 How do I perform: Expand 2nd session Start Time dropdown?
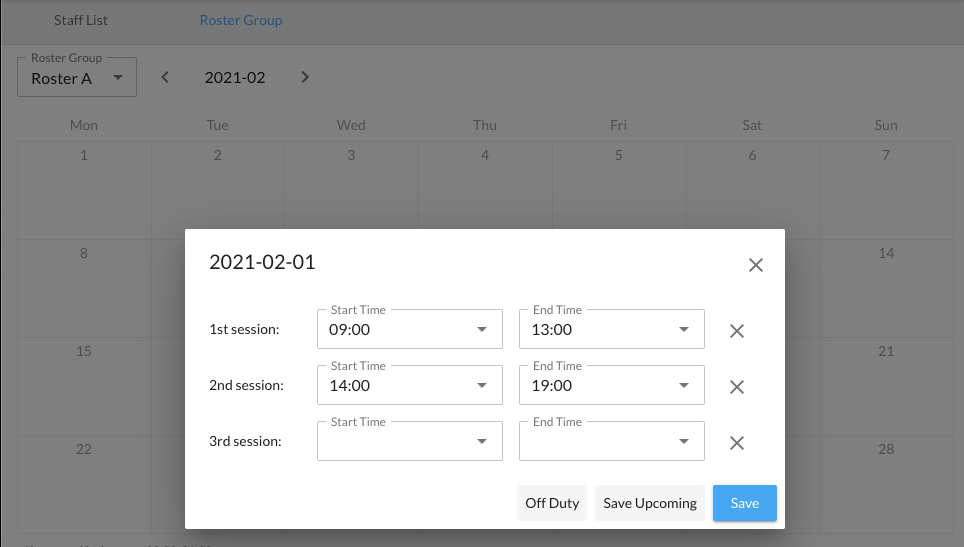pos(409,385)
